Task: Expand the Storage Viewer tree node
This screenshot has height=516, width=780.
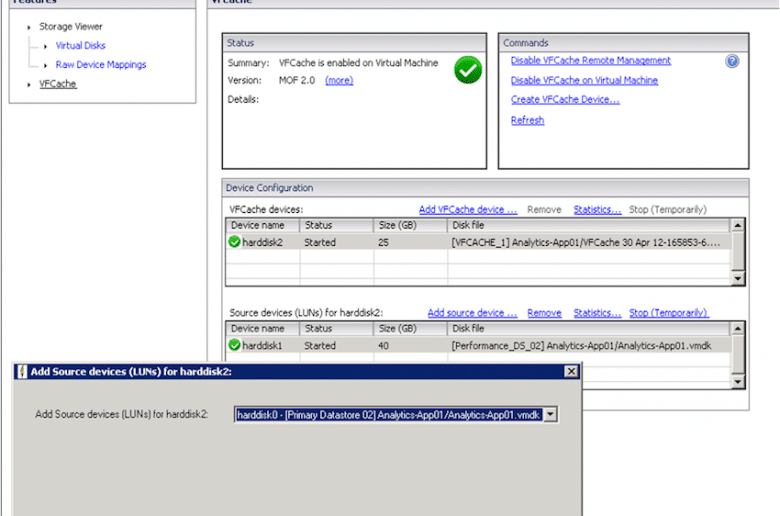Action: pos(29,27)
